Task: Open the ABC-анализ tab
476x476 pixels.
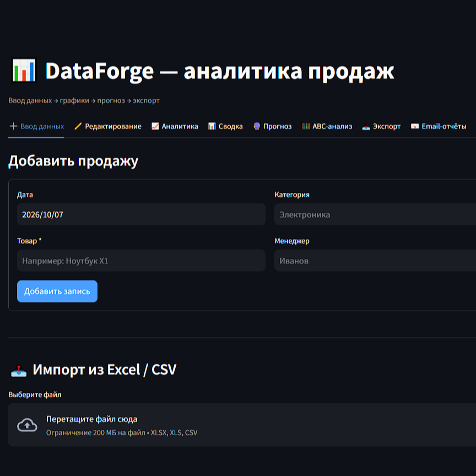Action: (x=327, y=126)
